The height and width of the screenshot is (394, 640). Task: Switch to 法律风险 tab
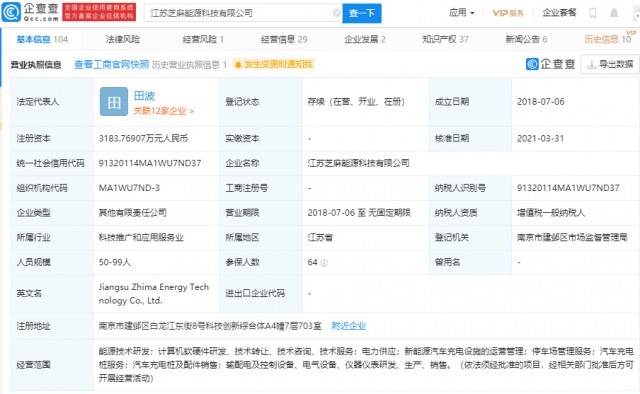tap(123, 39)
